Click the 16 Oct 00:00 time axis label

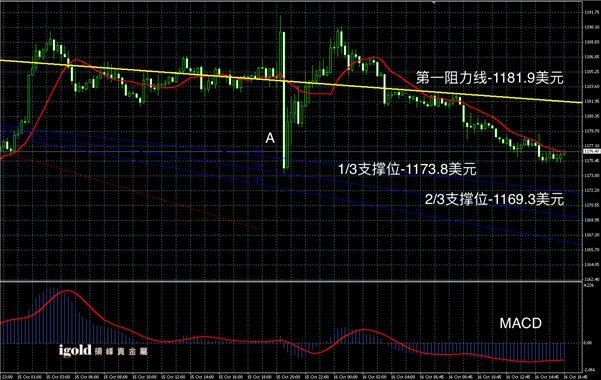coord(345,377)
